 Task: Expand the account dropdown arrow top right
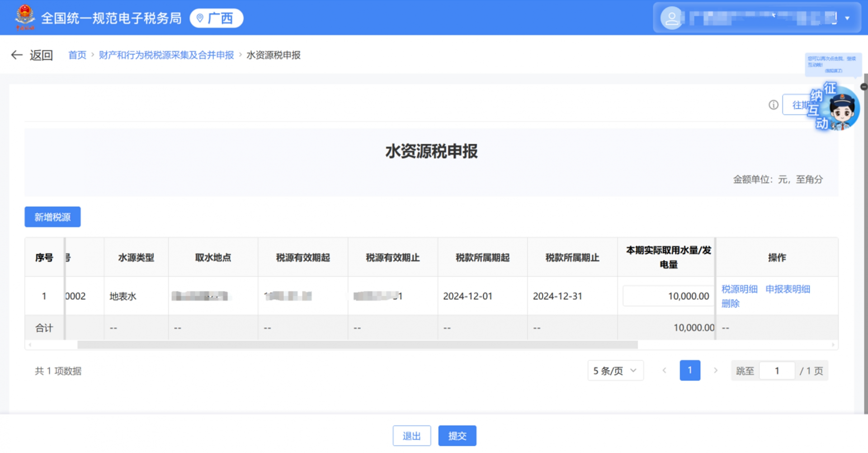847,18
